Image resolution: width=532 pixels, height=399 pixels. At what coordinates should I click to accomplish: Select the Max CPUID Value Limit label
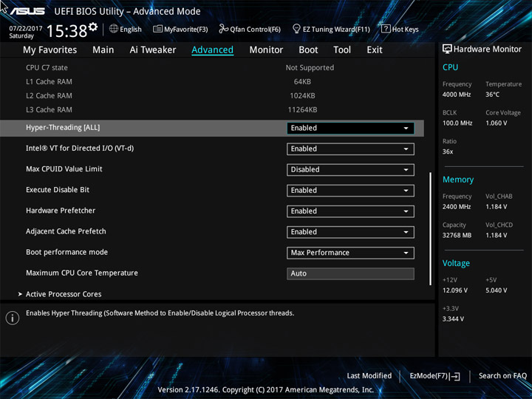point(64,169)
